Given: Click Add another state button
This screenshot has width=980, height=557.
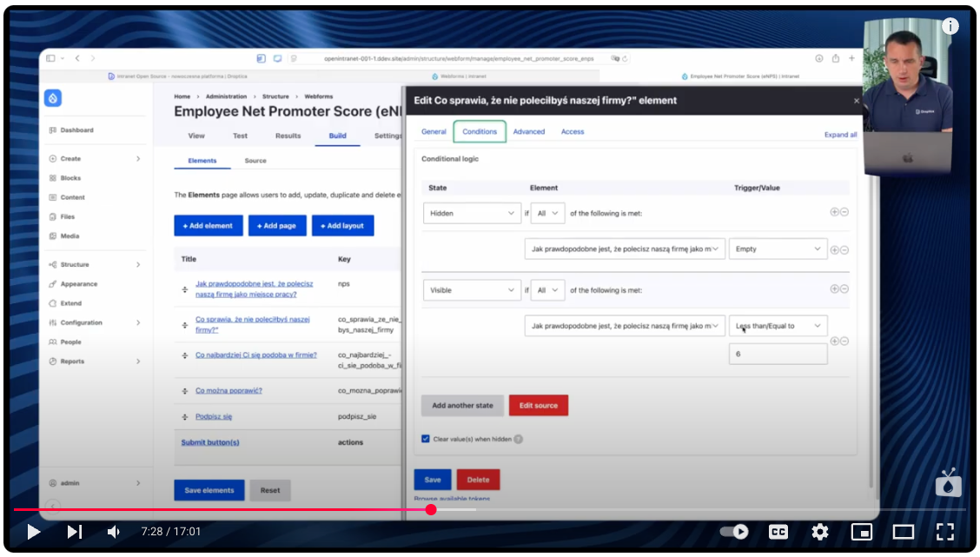Looking at the screenshot, I should pyautogui.click(x=462, y=406).
